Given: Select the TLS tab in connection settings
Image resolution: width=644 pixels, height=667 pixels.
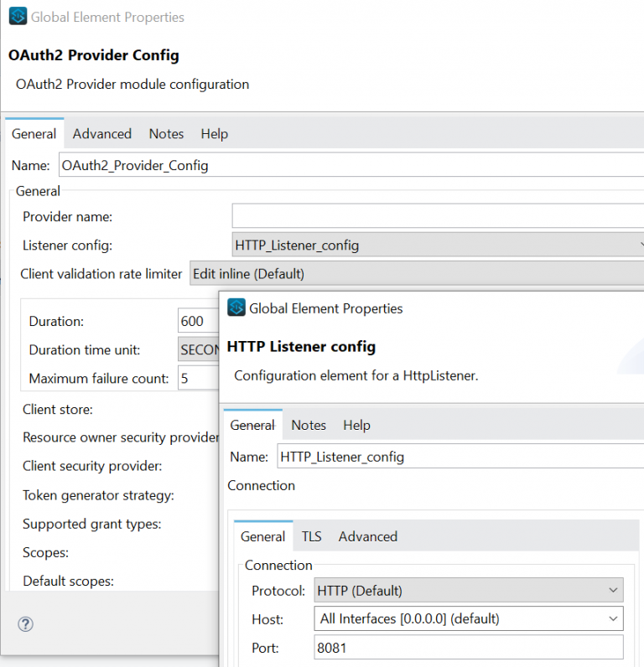Looking at the screenshot, I should (311, 536).
